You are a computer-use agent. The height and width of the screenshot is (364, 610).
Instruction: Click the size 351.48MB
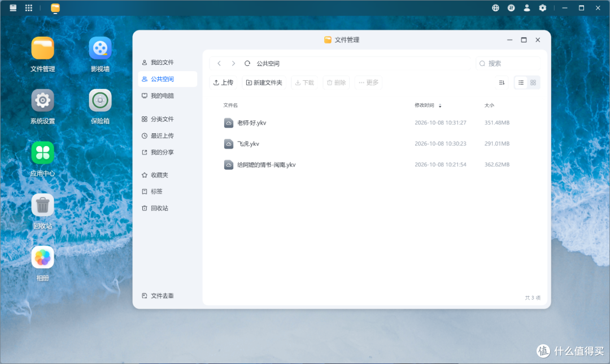(497, 123)
